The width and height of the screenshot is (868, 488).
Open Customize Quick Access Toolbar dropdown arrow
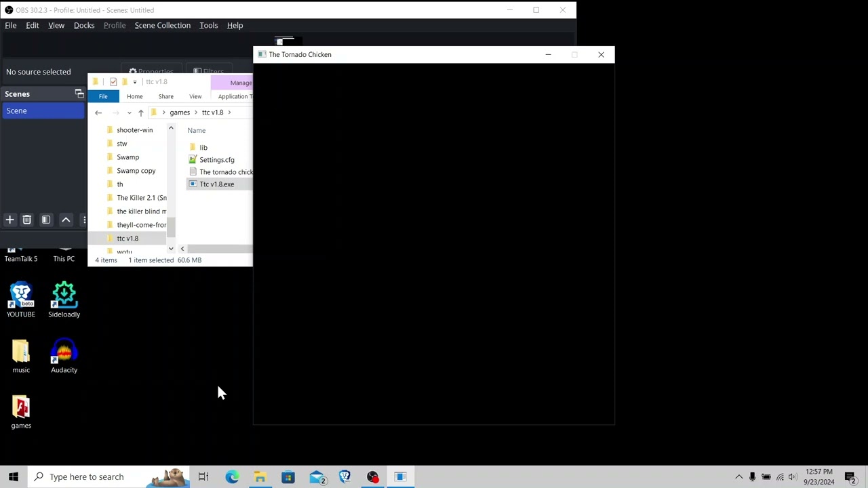click(x=134, y=82)
